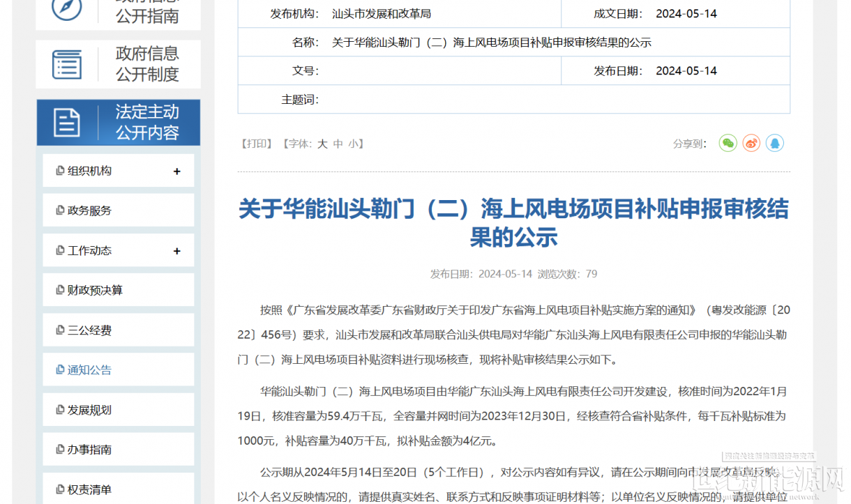851x504 pixels.
Task: Click the article headline 关于华能汕头勒门
Action: pyautogui.click(x=514, y=223)
